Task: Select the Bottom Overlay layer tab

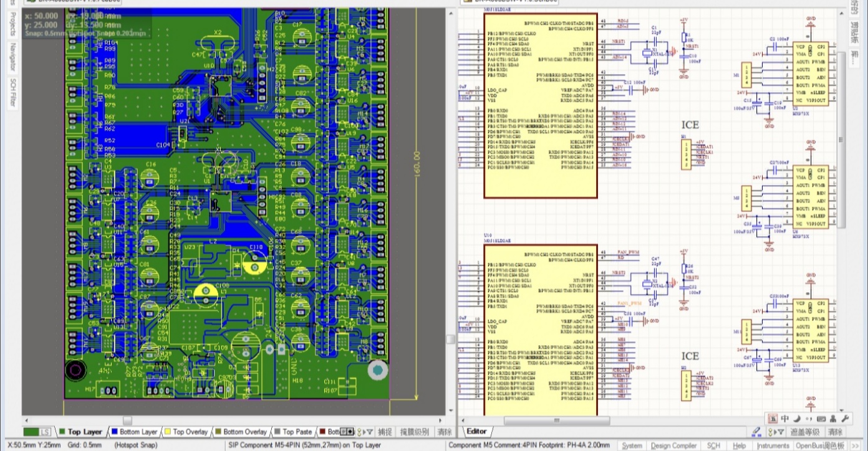Action: 241,432
